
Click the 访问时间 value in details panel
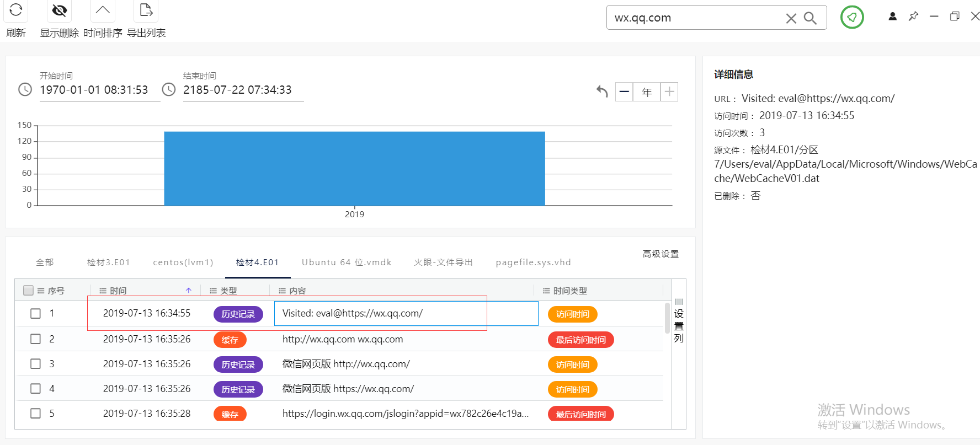(x=807, y=116)
